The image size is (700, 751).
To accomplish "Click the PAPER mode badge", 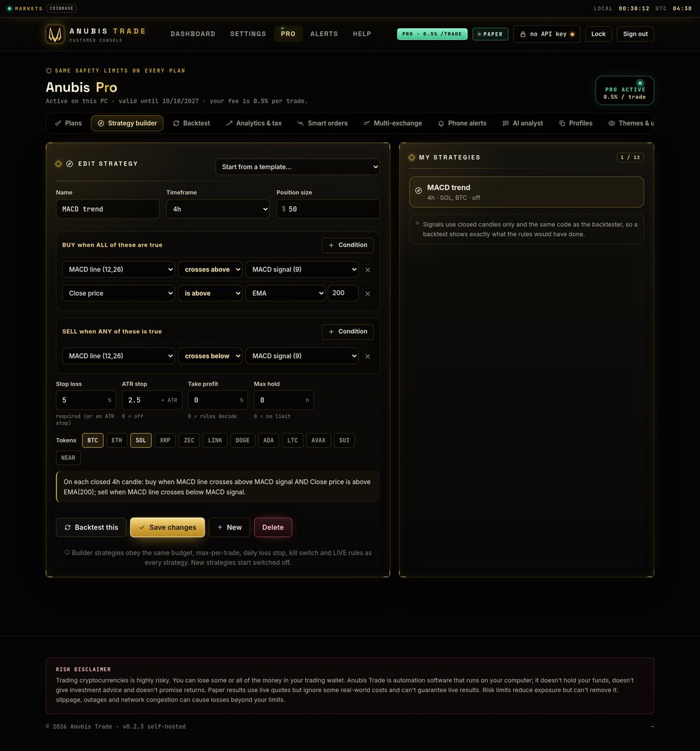I will (x=490, y=34).
